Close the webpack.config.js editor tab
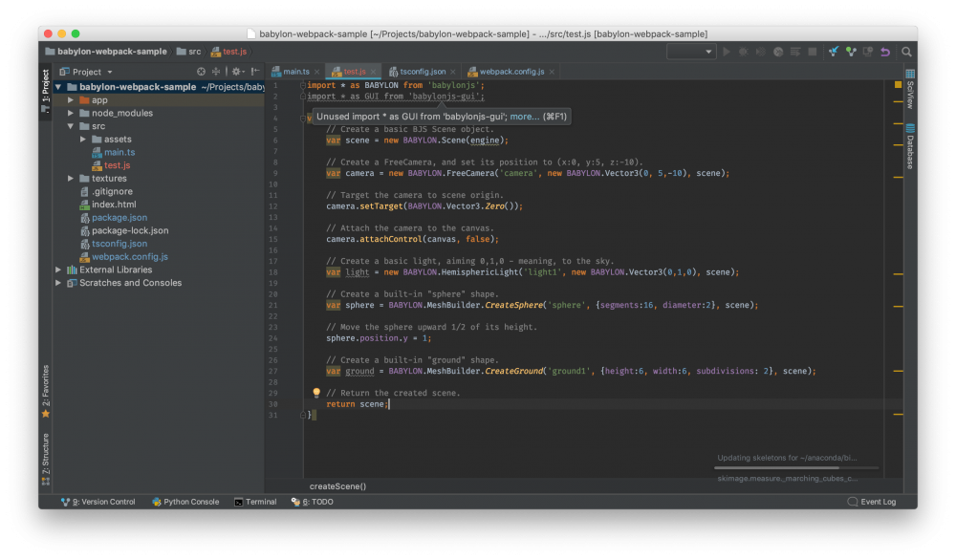956x560 pixels. [552, 72]
